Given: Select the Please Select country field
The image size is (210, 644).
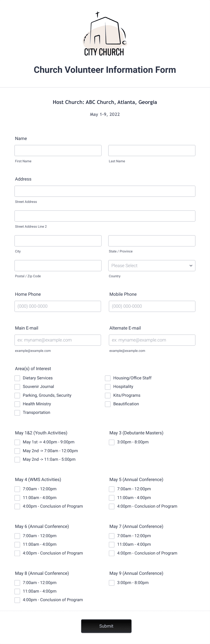Looking at the screenshot, I should point(152,266).
